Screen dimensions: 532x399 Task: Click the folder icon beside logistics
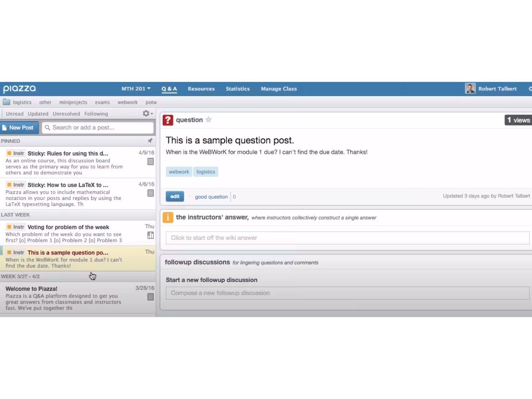(x=6, y=102)
